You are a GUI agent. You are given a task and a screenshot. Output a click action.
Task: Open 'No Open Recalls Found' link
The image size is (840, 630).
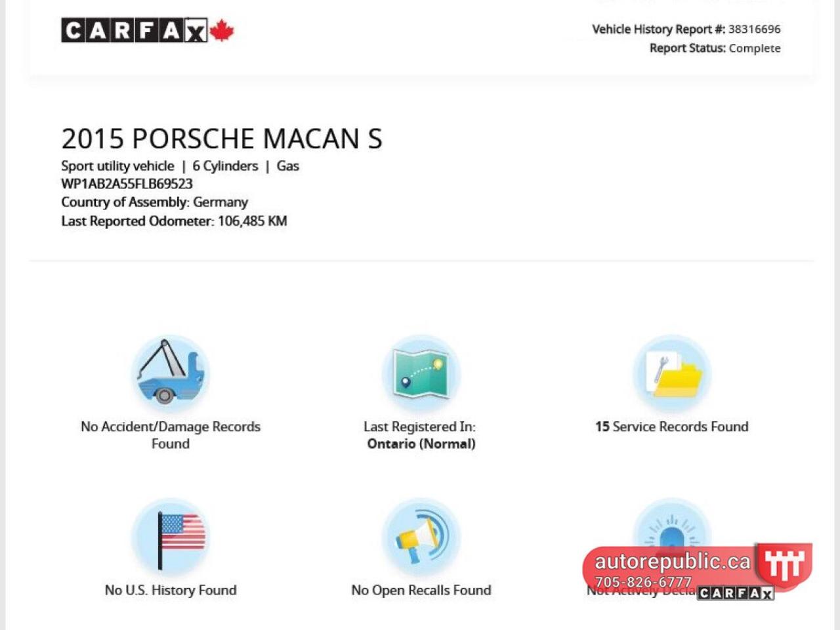tap(421, 590)
